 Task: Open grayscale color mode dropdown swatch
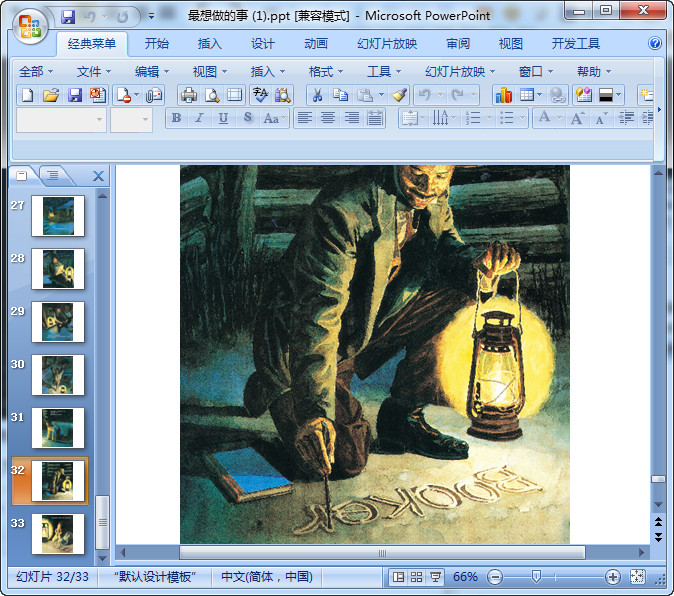pyautogui.click(x=608, y=95)
